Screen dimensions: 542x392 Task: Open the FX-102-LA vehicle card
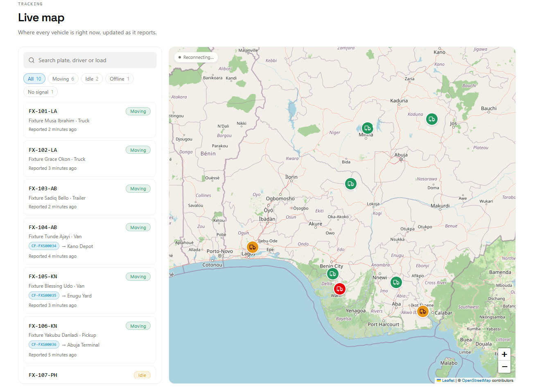pos(90,159)
